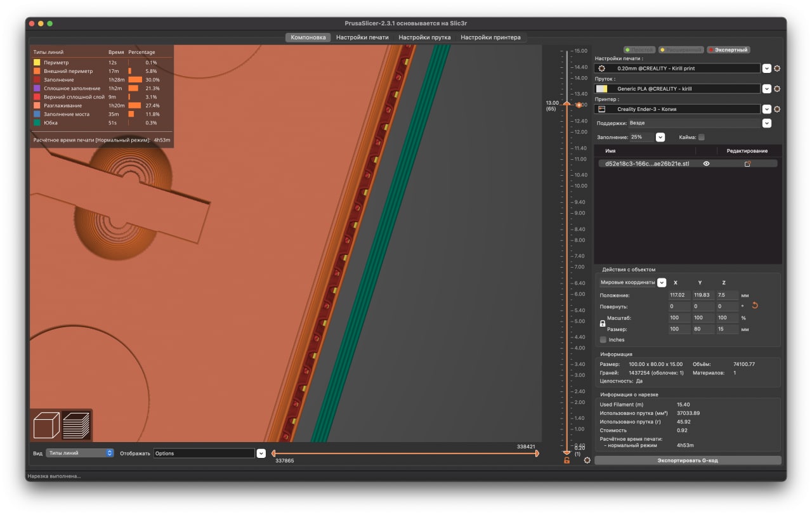
Task: Switch to 3D editor view cube icon
Action: [x=46, y=426]
